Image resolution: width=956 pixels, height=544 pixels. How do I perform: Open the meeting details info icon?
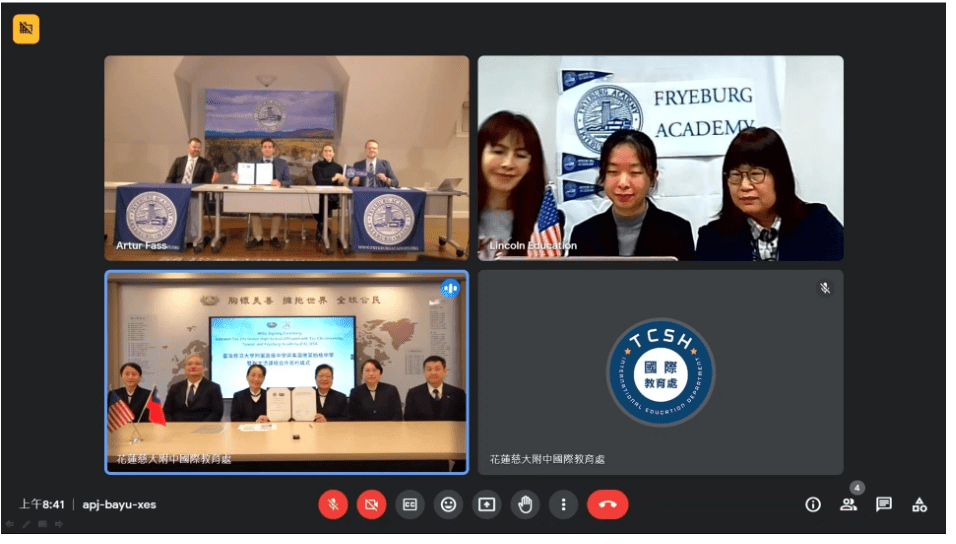click(x=813, y=504)
